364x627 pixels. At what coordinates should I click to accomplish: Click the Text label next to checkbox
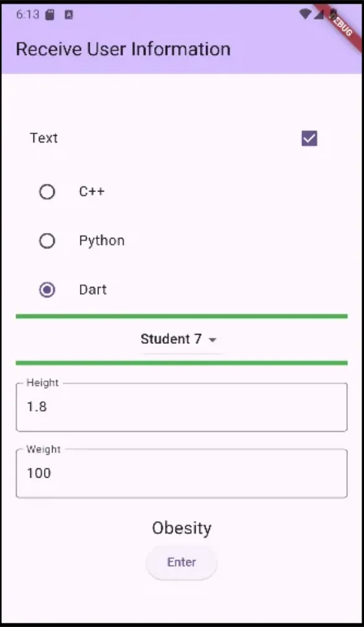pyautogui.click(x=44, y=138)
